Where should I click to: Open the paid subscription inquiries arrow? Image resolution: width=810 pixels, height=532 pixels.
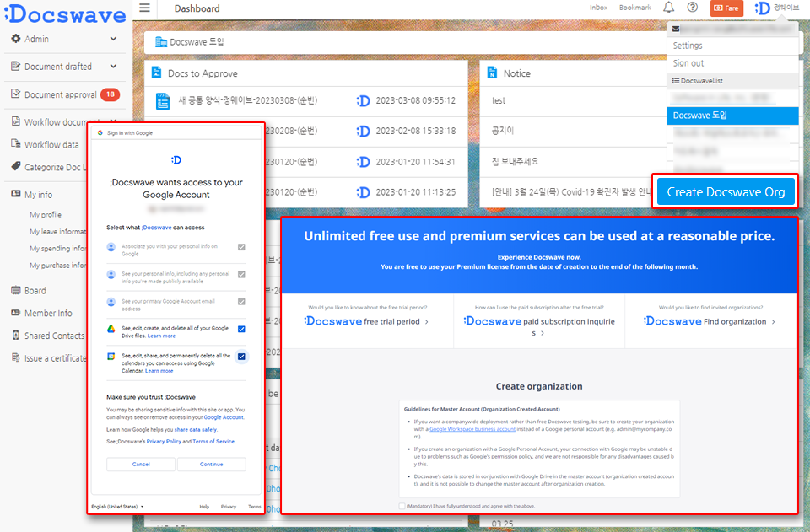(x=543, y=333)
